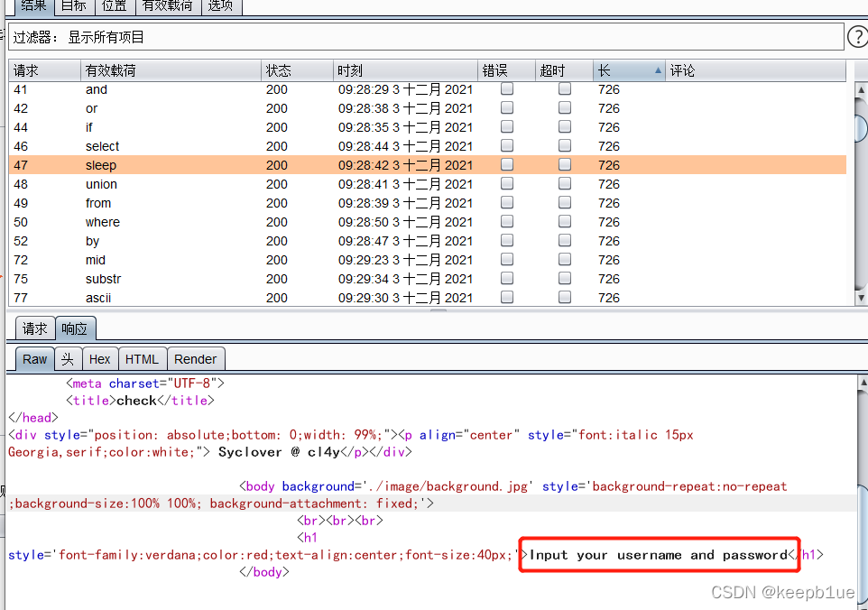
Task: Select the highlighted 'sleep' payload row
Action: [428, 165]
